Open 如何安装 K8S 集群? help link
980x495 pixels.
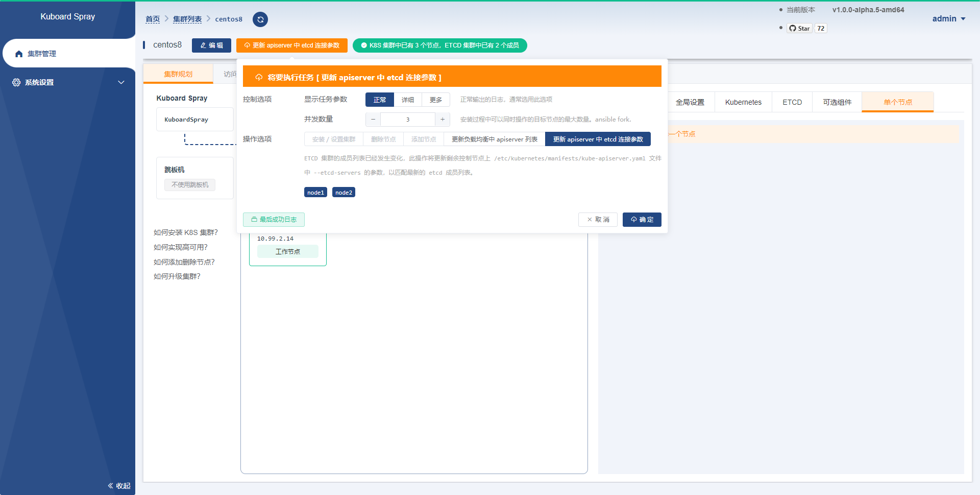[186, 232]
